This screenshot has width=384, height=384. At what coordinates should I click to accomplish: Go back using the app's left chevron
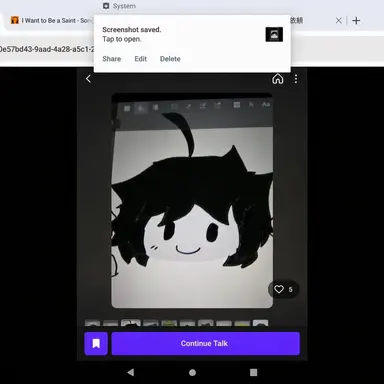[x=88, y=79]
